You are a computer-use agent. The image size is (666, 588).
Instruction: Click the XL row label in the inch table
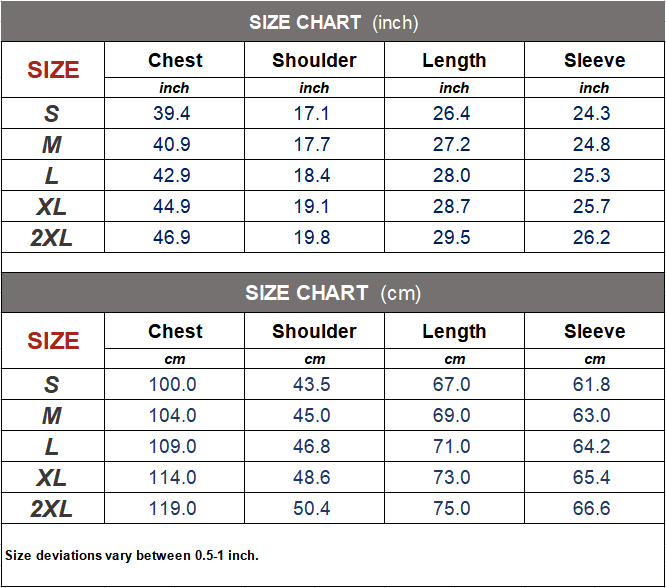tap(52, 207)
